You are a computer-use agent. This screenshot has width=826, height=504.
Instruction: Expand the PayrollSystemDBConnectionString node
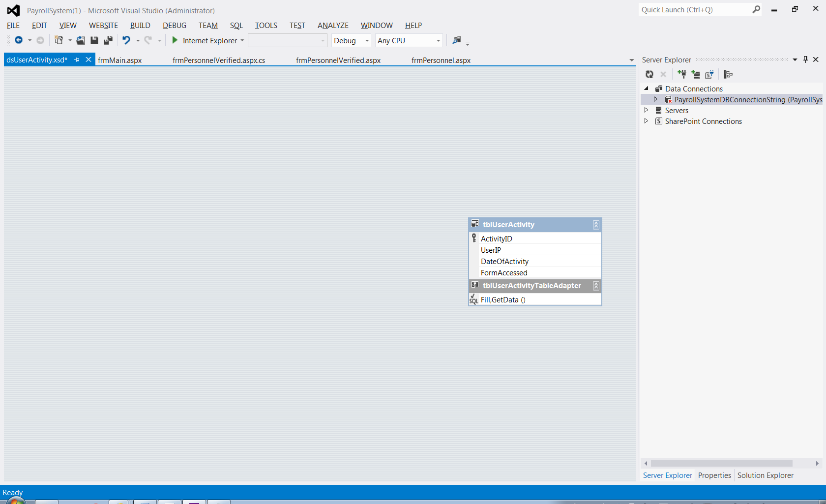click(x=656, y=99)
